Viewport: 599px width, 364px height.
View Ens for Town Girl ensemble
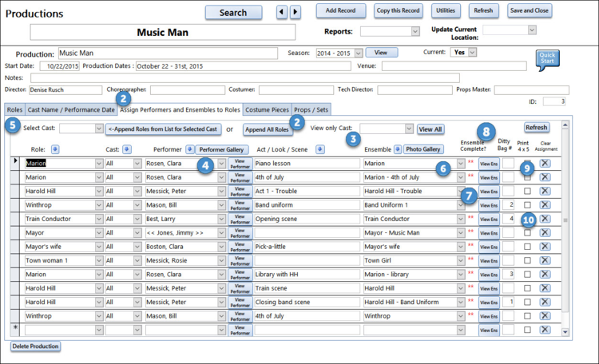pyautogui.click(x=489, y=260)
